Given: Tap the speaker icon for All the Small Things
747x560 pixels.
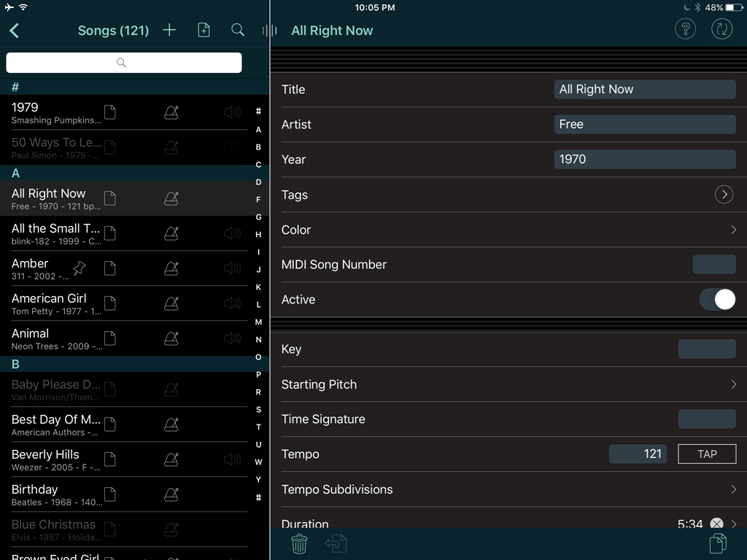Looking at the screenshot, I should [x=232, y=233].
